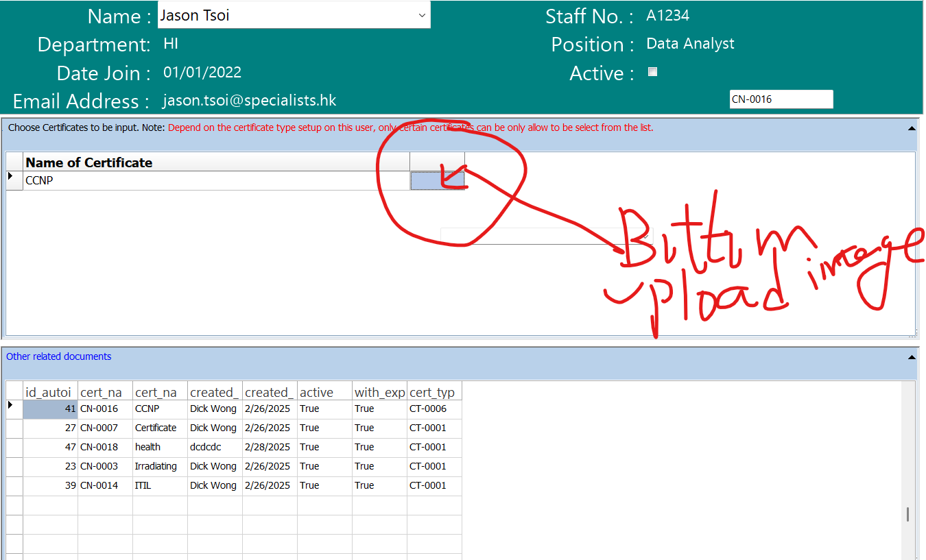Click the active column header

324,392
